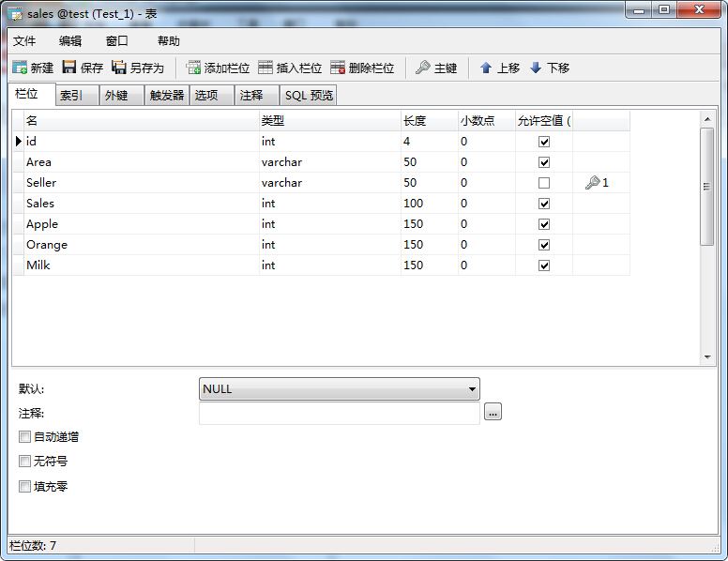The height and width of the screenshot is (561, 728).
Task: Click the 允许空值 column header
Action: [544, 121]
